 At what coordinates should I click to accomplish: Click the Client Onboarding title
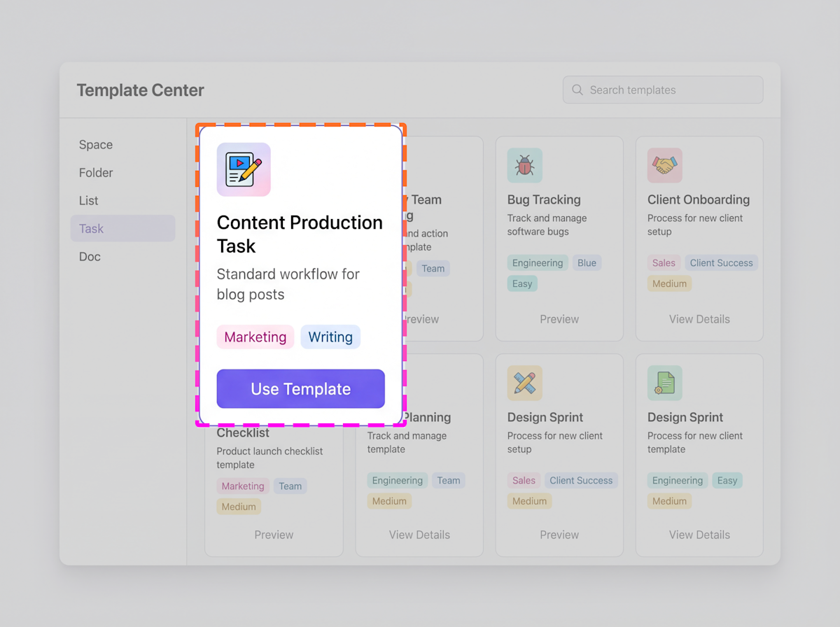(x=699, y=199)
